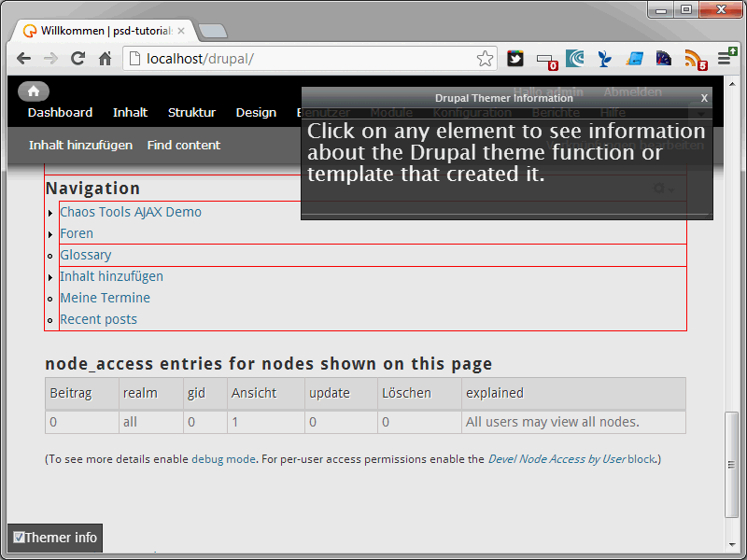The height and width of the screenshot is (560, 747).
Task: Open the Inhalt hinzufügen navigation link
Action: click(x=111, y=276)
